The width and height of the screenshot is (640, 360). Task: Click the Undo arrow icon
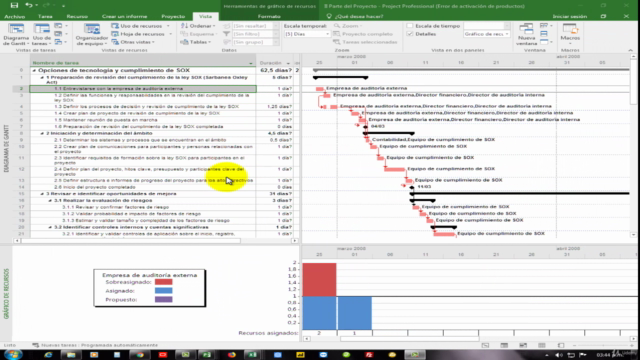coord(29,5)
